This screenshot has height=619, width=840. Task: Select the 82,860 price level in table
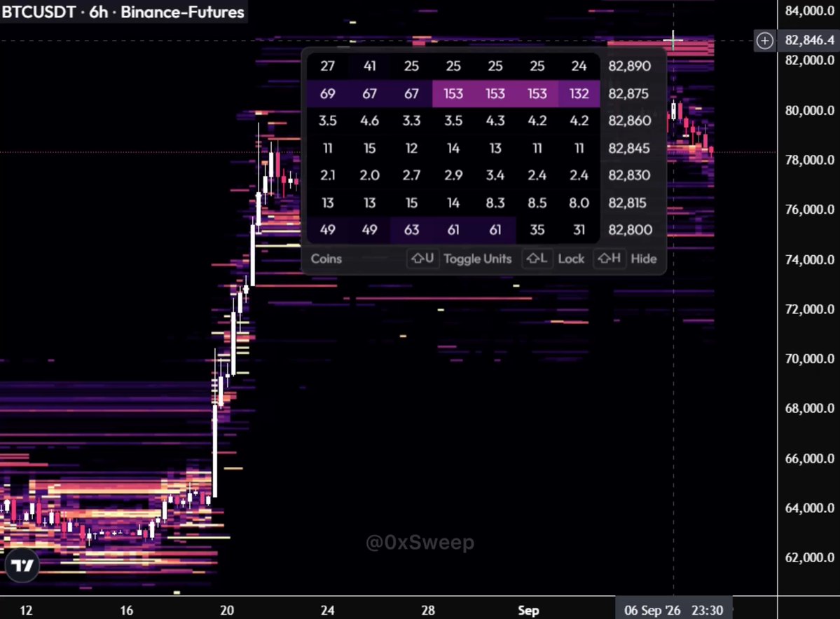point(629,121)
